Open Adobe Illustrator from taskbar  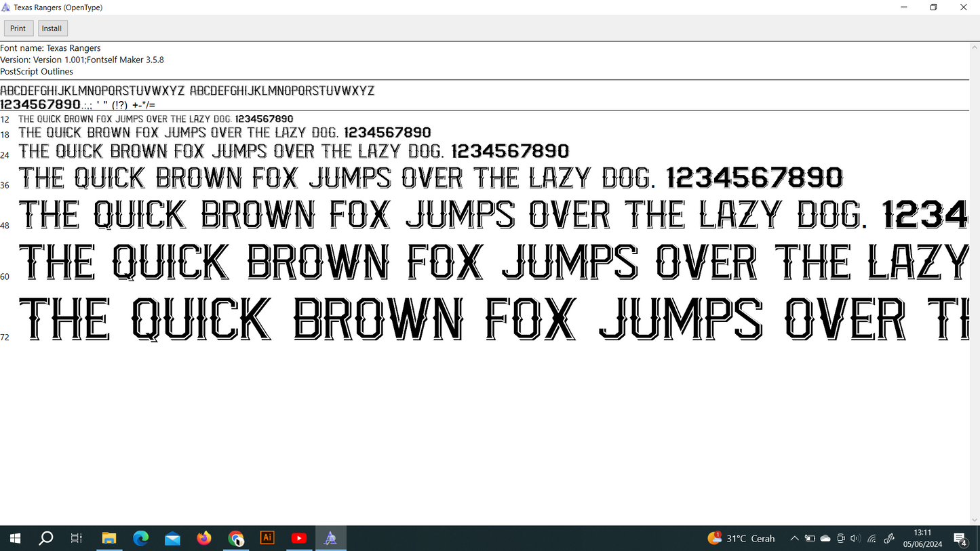(x=267, y=538)
